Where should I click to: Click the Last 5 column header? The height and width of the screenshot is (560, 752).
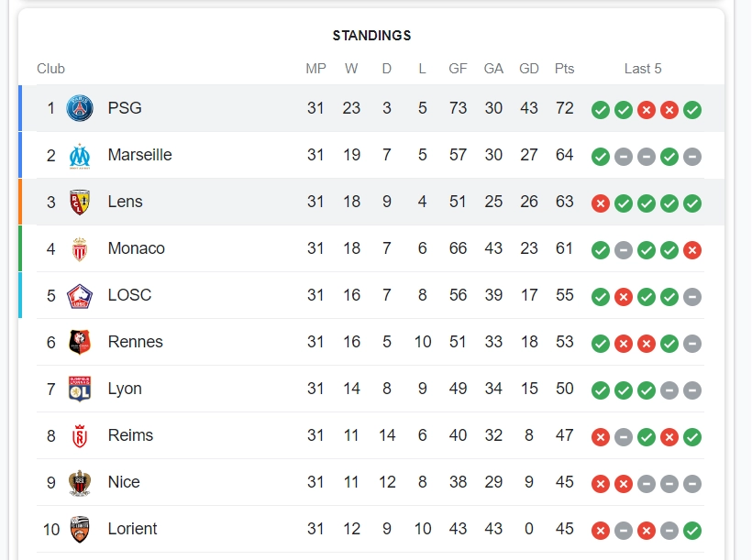click(x=643, y=69)
